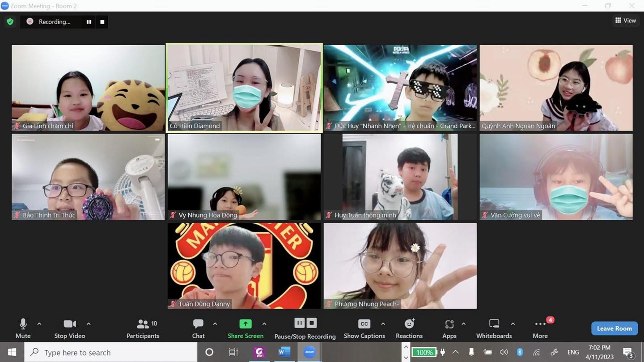Click the green encryption shield icon

[10, 21]
